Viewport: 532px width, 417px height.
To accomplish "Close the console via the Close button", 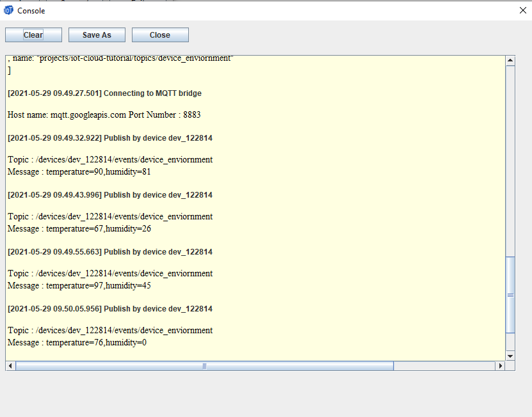I will pyautogui.click(x=160, y=35).
